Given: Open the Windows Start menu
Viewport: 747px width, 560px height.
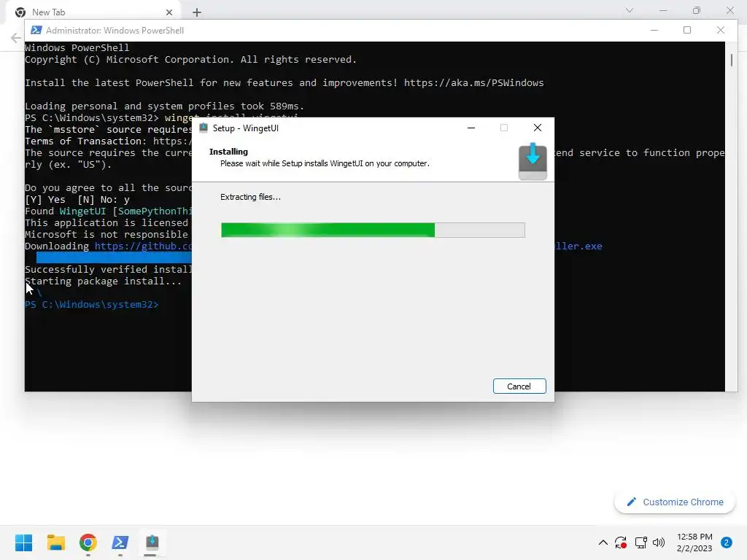Looking at the screenshot, I should pos(23,542).
